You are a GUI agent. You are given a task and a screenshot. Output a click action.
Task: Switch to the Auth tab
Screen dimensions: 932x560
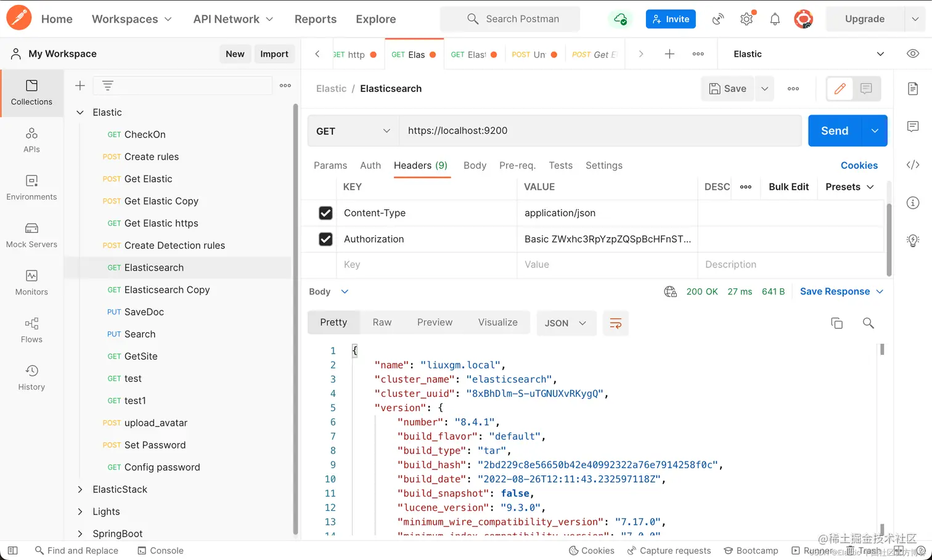[x=370, y=165]
